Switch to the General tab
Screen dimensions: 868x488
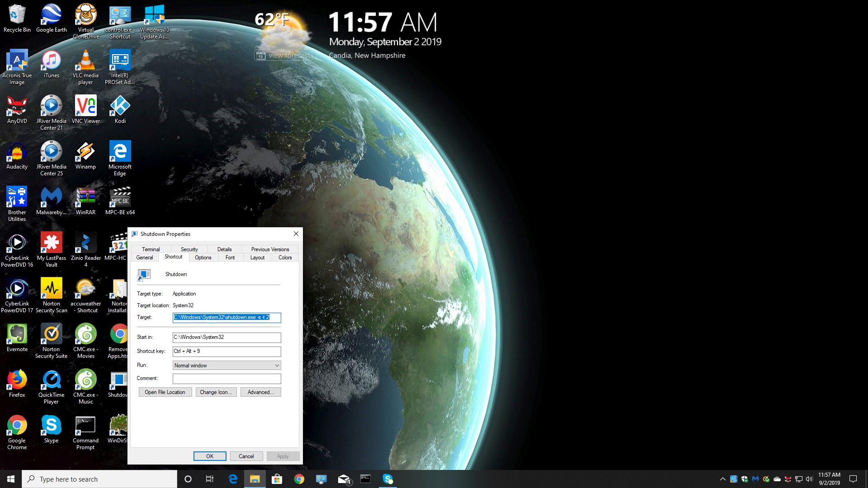click(x=145, y=258)
